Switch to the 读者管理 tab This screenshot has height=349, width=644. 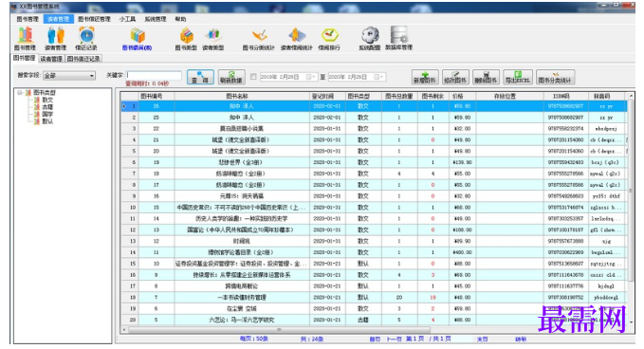(51, 59)
